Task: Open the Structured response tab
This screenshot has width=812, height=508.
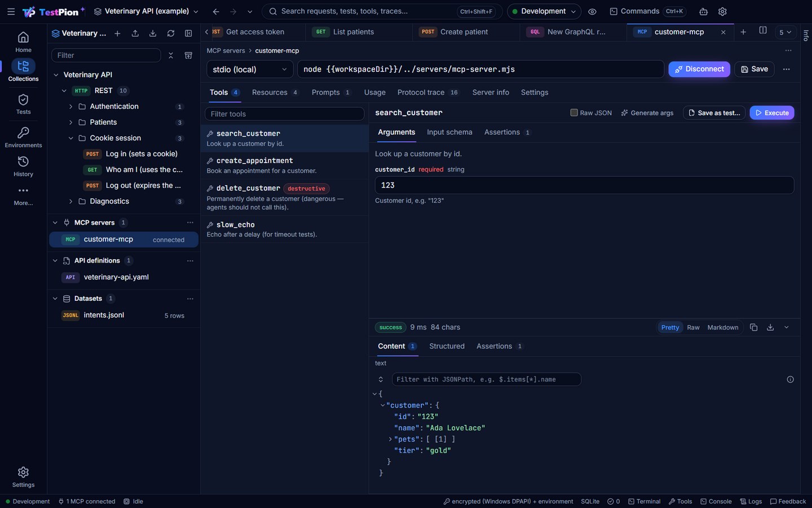Action: click(x=447, y=346)
